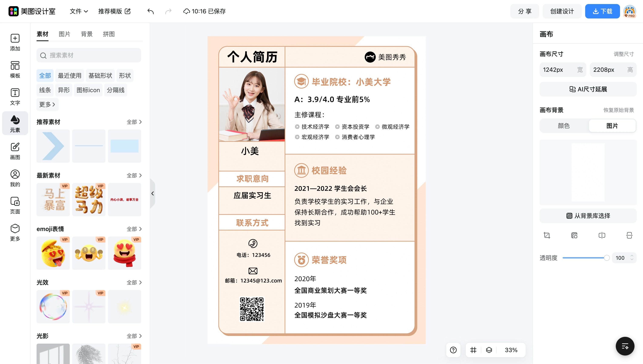Screen dimensions: 643x364
Task: Open the 添加 (Add) sidebar tool
Action: [15, 42]
